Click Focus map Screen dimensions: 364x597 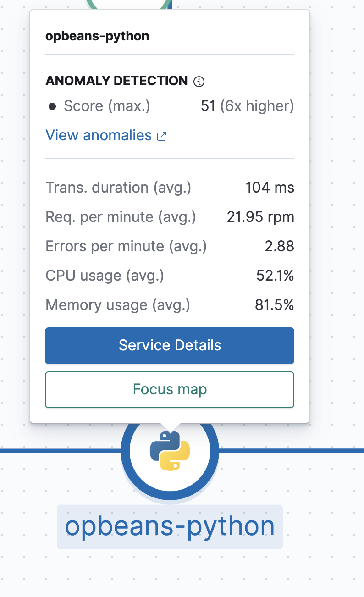170,390
